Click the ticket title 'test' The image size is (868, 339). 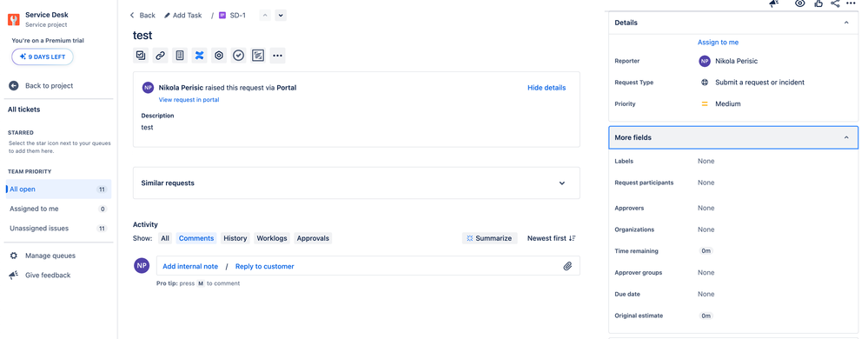point(142,36)
